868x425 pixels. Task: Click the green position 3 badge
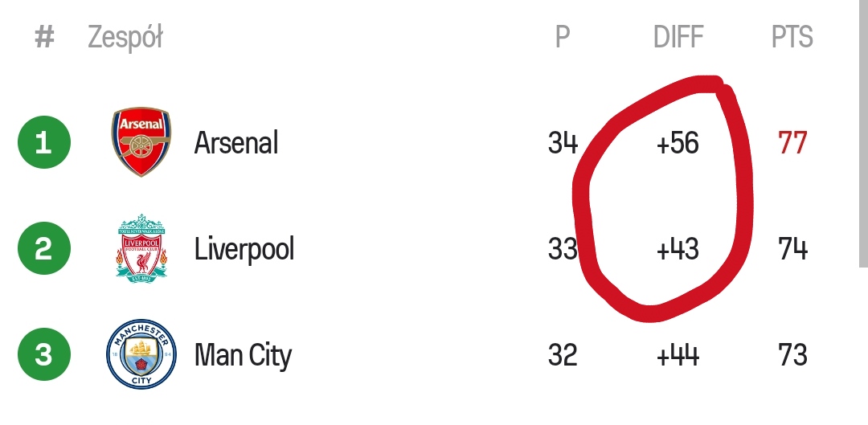click(x=44, y=354)
